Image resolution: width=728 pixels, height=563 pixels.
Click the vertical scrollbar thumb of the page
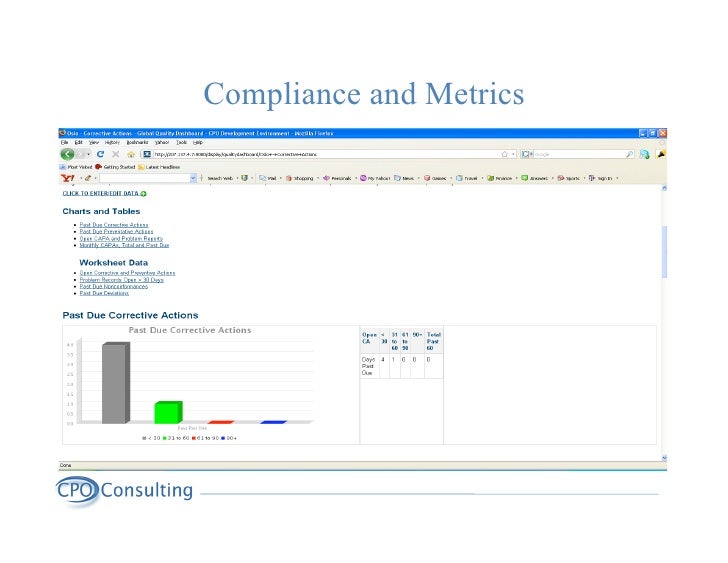pos(664,252)
